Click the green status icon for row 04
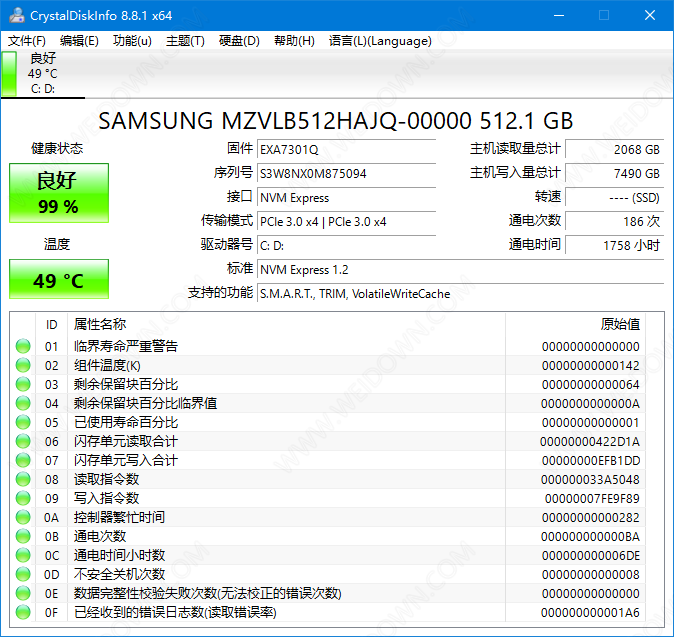The width and height of the screenshot is (674, 637). pos(23,403)
